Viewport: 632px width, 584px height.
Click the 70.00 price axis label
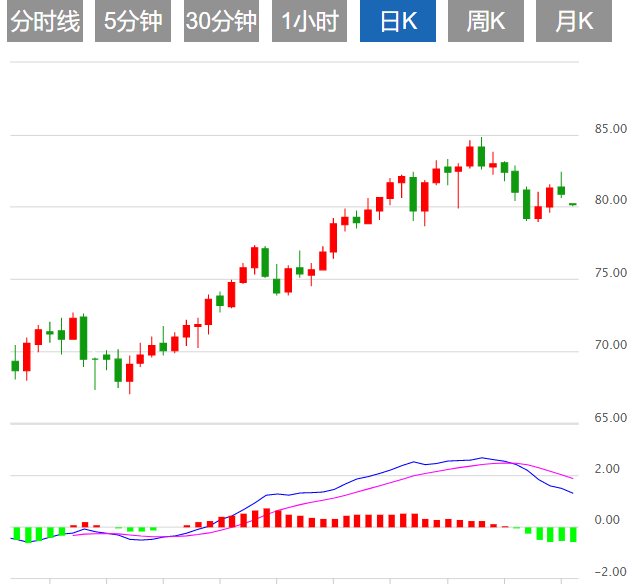click(x=610, y=345)
